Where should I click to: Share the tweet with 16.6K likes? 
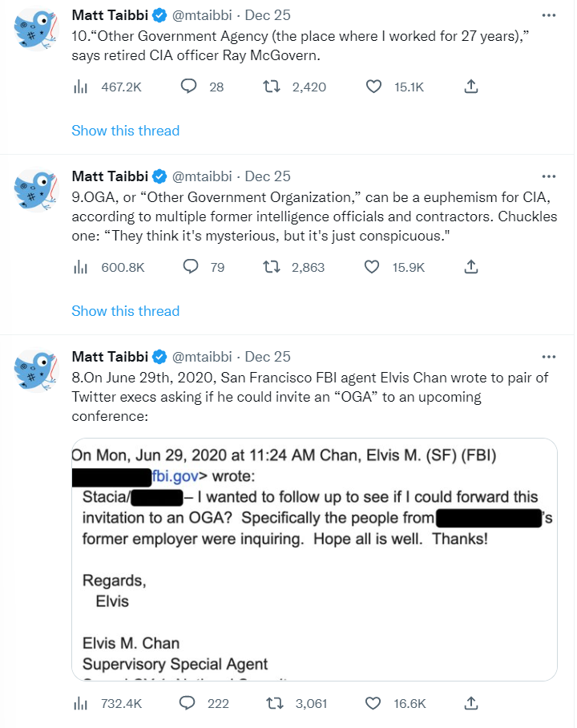[472, 703]
